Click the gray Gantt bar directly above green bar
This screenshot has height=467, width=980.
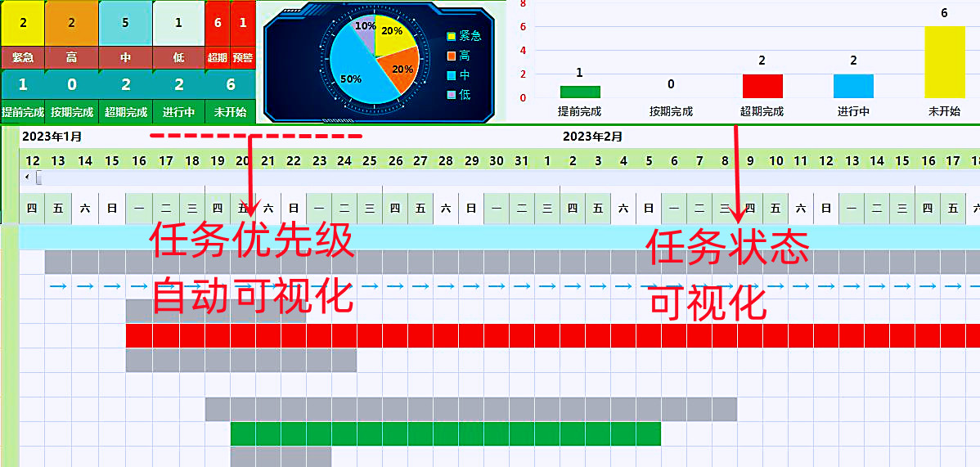coord(471,409)
